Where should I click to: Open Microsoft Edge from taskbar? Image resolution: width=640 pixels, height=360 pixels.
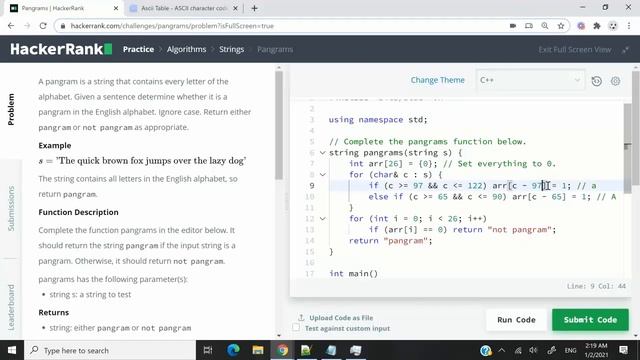[233, 350]
